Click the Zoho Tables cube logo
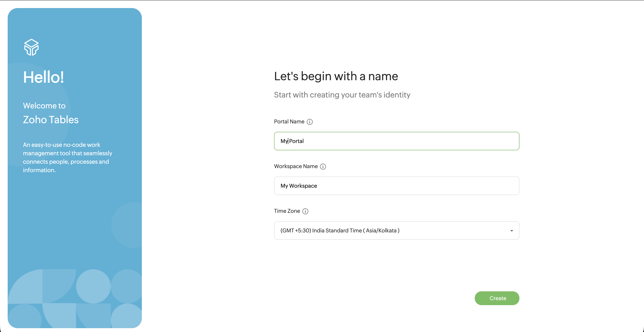 coord(31,47)
